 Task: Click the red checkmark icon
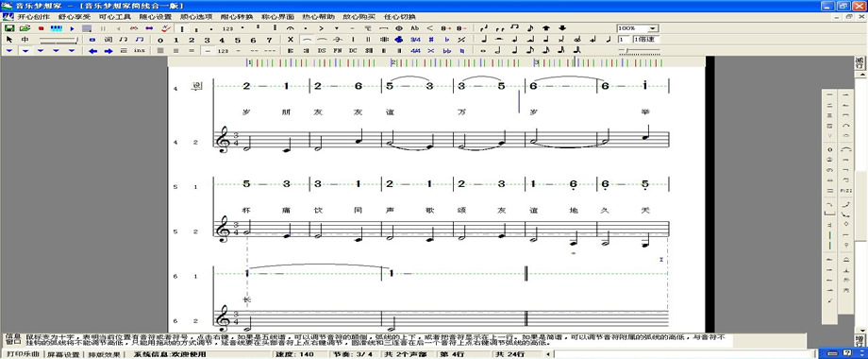click(165, 27)
